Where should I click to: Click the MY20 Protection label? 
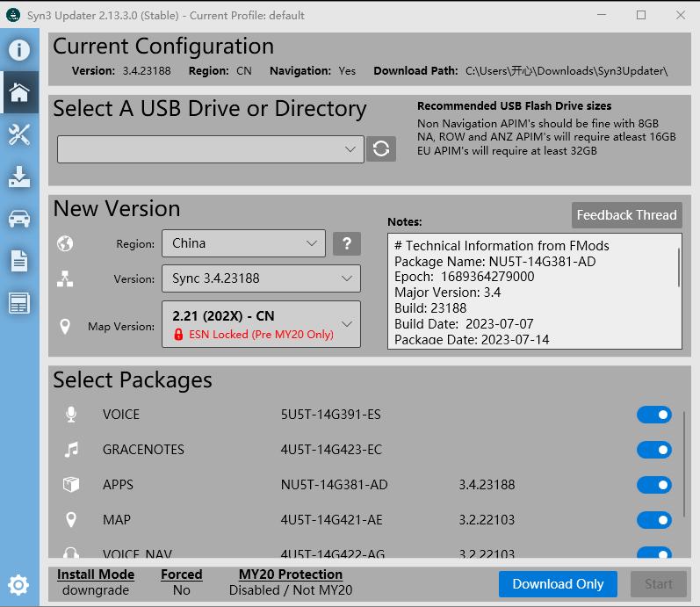pyautogui.click(x=291, y=574)
